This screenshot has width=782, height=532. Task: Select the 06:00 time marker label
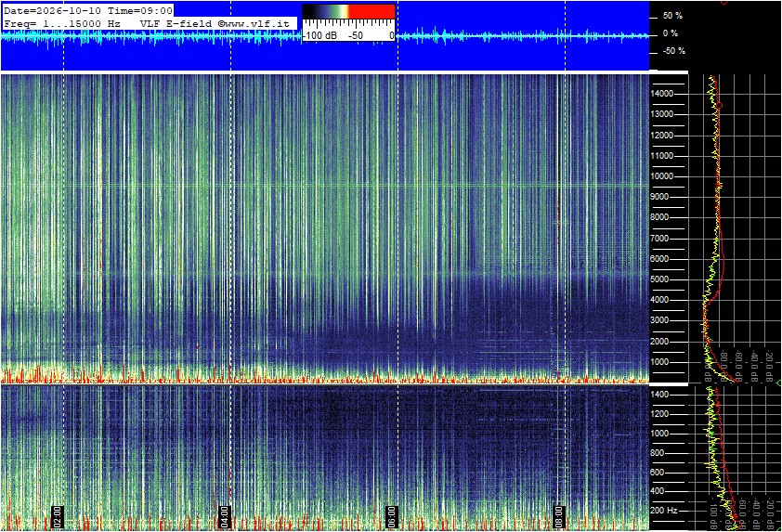392,516
